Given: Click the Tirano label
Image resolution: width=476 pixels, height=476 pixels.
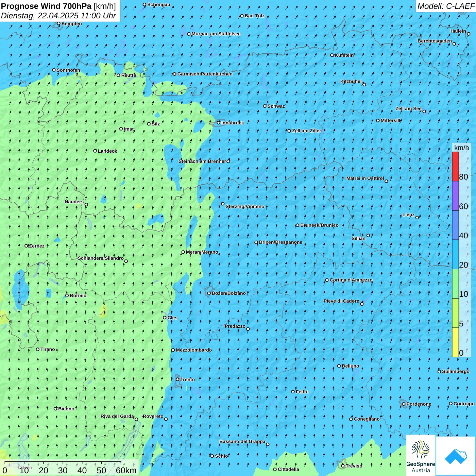Looking at the screenshot, I should click(48, 349).
